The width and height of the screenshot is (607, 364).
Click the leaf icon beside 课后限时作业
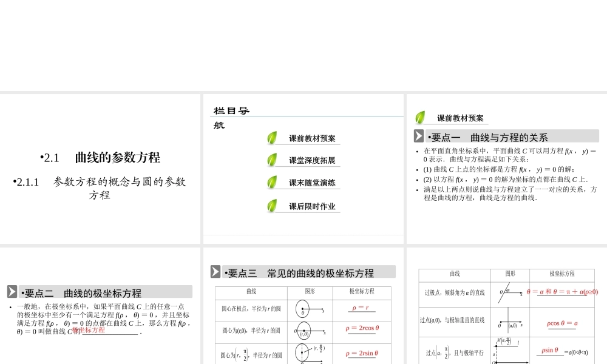tap(273, 206)
